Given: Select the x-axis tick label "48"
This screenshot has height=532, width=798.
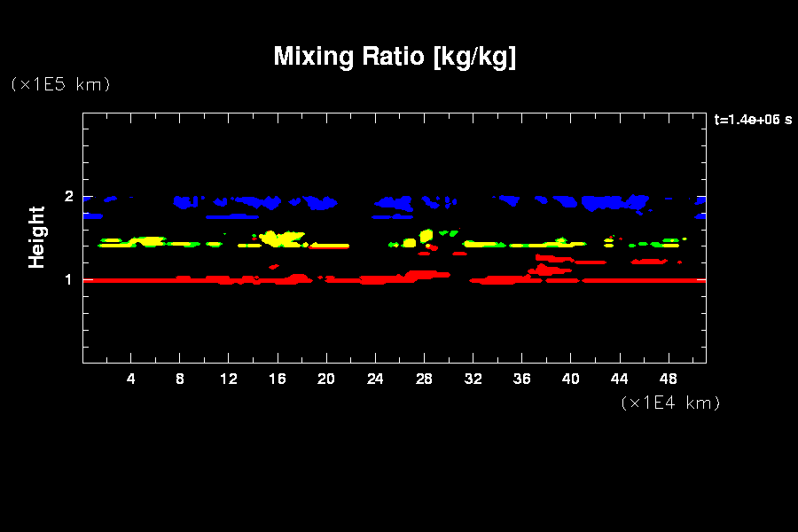Looking at the screenshot, I should 668,379.
